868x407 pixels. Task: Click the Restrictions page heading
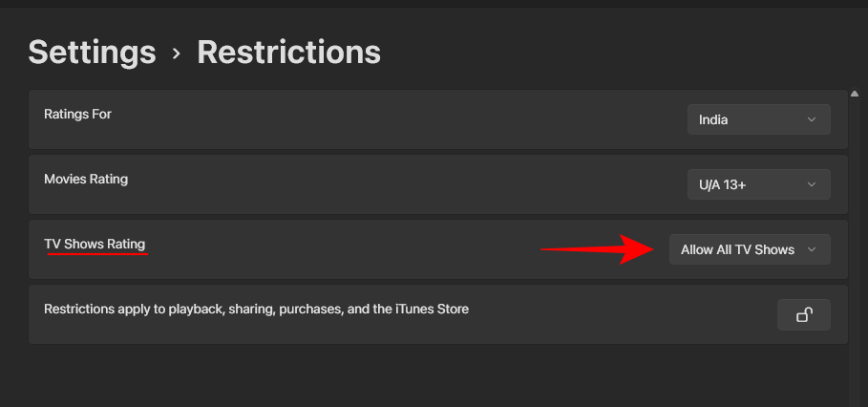288,52
